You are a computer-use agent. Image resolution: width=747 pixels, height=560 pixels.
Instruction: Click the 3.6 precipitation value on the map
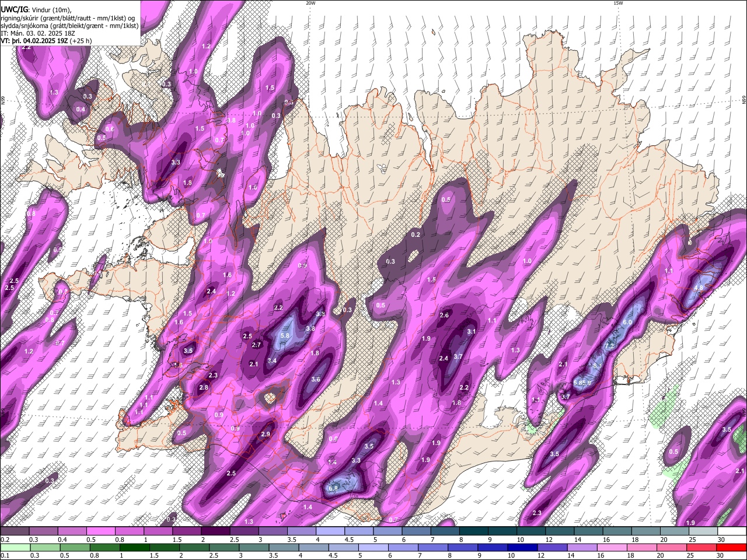coord(316,379)
